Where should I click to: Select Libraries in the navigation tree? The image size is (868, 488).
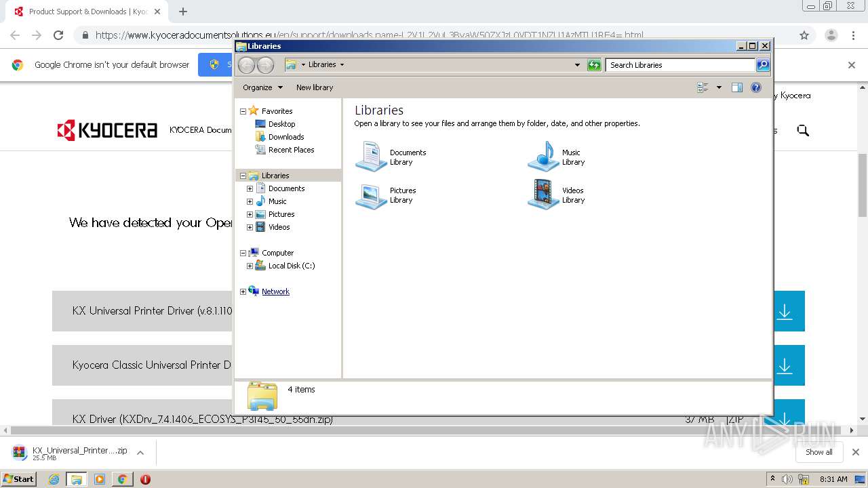point(275,176)
